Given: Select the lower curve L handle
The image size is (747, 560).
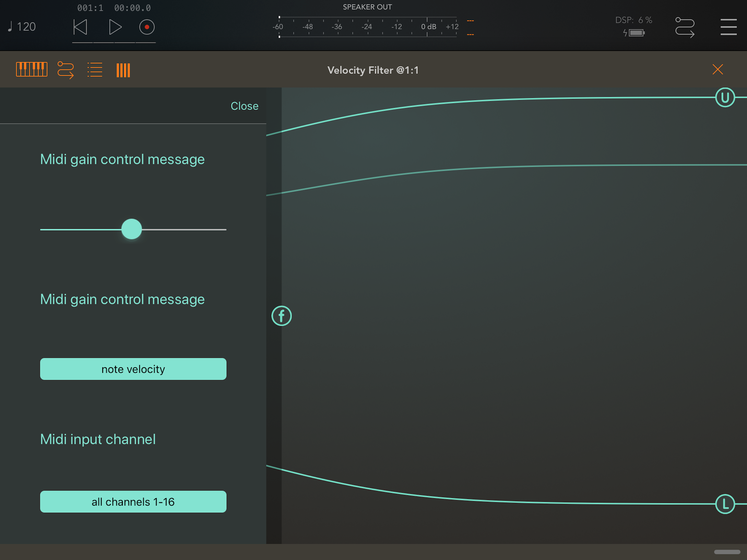Looking at the screenshot, I should coord(725,504).
